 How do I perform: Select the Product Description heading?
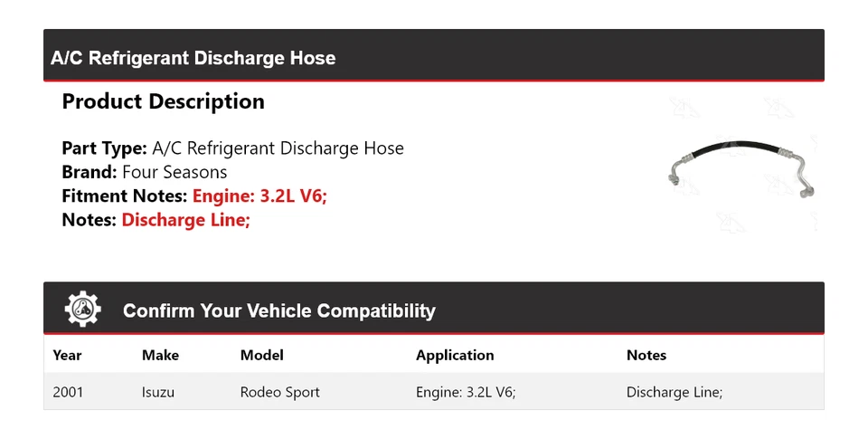[163, 101]
